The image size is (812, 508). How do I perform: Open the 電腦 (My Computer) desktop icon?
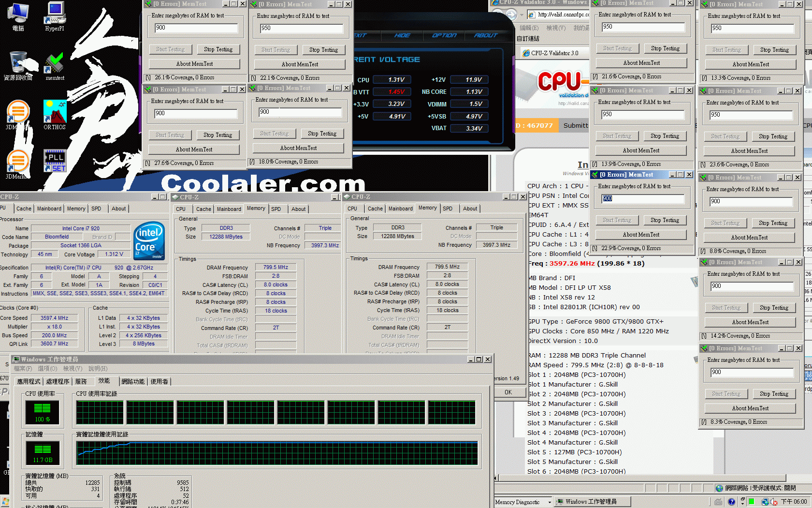tap(18, 16)
